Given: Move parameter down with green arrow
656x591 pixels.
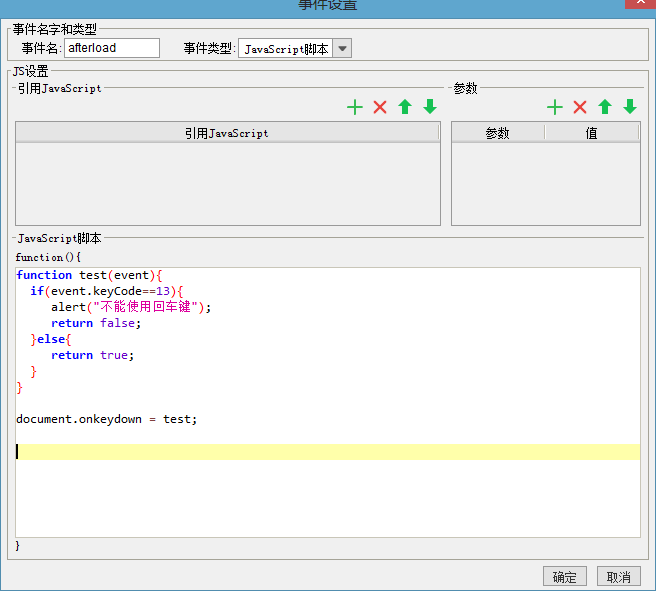Looking at the screenshot, I should pyautogui.click(x=630, y=107).
